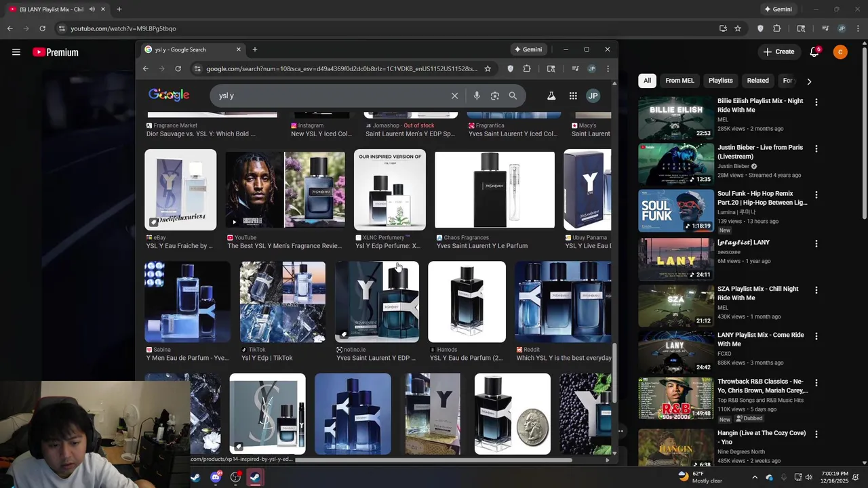Open options menu for Soul Funk Hip Hop Remix
Viewport: 868px width, 488px height.
(x=816, y=195)
